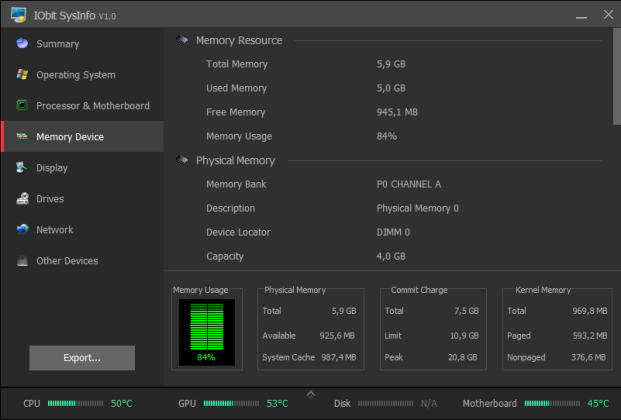The image size is (621, 420).
Task: Click the Memory Usage row value 84%
Action: click(387, 136)
